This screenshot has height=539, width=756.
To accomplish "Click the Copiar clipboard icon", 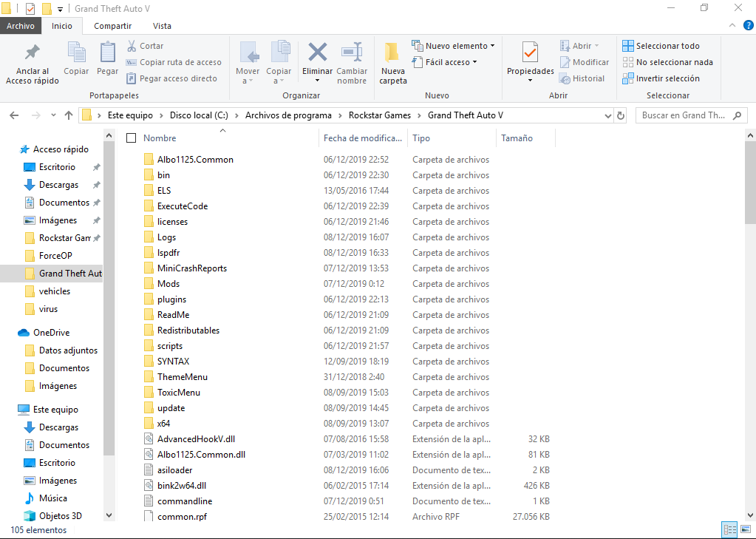I will (x=76, y=58).
